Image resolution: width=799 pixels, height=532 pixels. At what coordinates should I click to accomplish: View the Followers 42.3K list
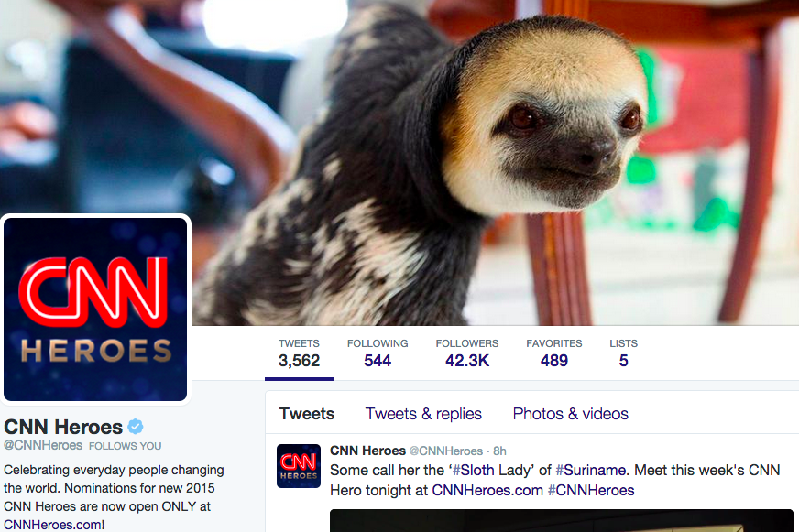(467, 353)
